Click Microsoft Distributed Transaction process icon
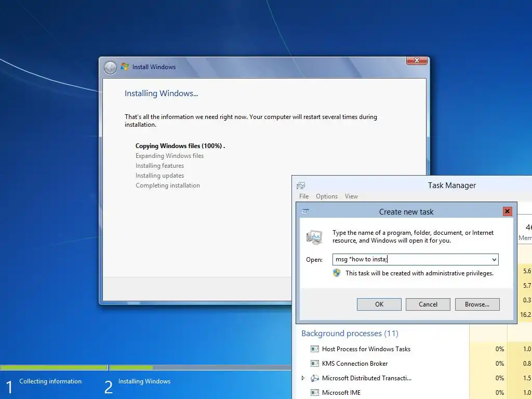This screenshot has width=532, height=399. [x=315, y=378]
